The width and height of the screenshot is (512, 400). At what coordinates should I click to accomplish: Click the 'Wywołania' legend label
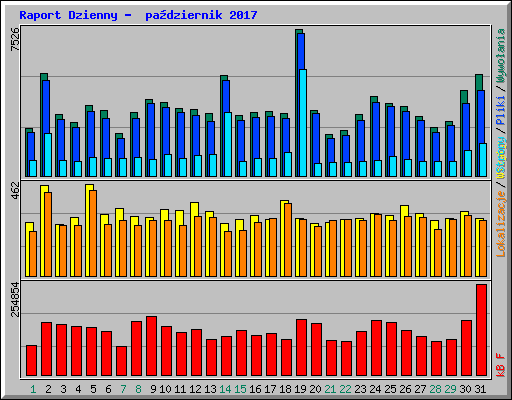pos(501,56)
